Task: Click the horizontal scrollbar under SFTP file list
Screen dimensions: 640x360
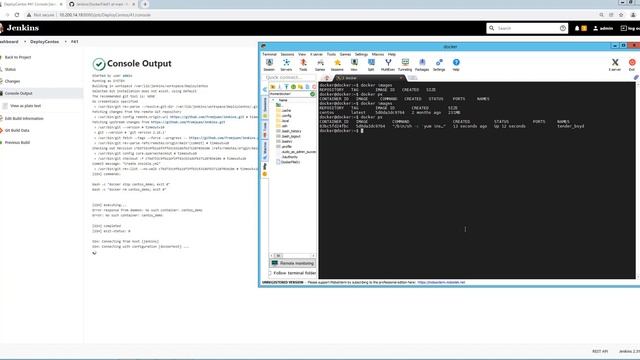Action: pyautogui.click(x=292, y=256)
